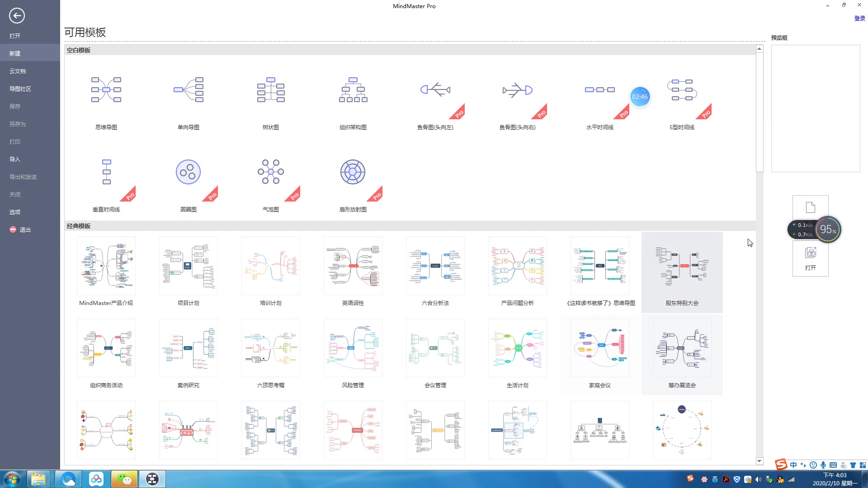Viewport: 868px width, 488px height.
Task: Click the back arrow in the sidebar
Action: (x=17, y=16)
